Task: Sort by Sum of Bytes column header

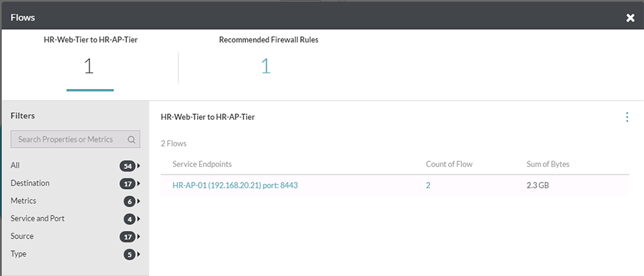Action: [x=548, y=164]
